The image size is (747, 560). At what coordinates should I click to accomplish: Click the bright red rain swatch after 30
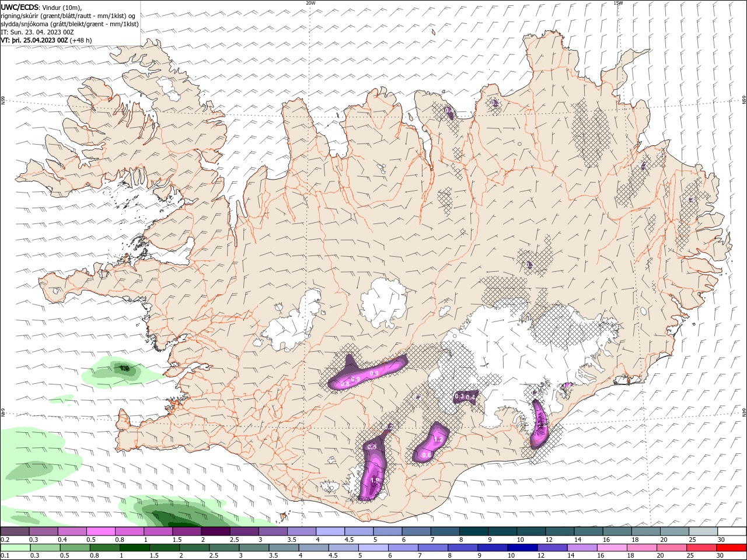(732, 547)
